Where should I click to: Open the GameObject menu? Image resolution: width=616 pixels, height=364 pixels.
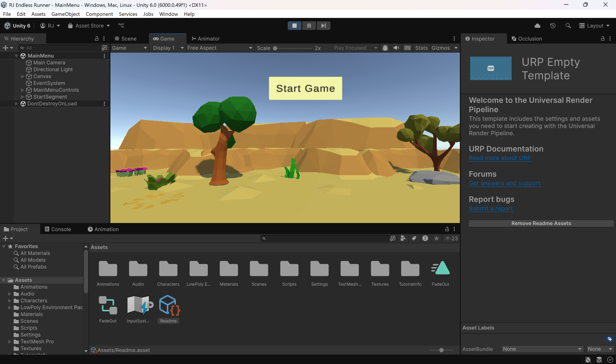65,14
